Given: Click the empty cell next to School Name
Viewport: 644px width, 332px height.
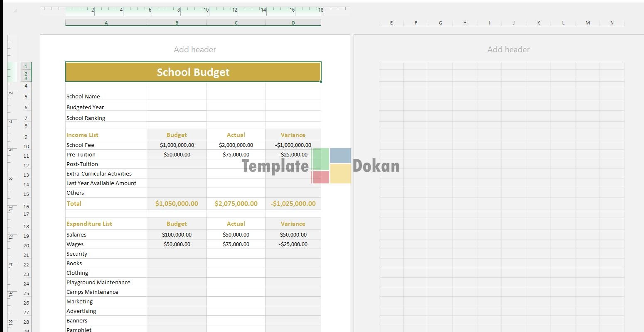Looking at the screenshot, I should click(177, 96).
